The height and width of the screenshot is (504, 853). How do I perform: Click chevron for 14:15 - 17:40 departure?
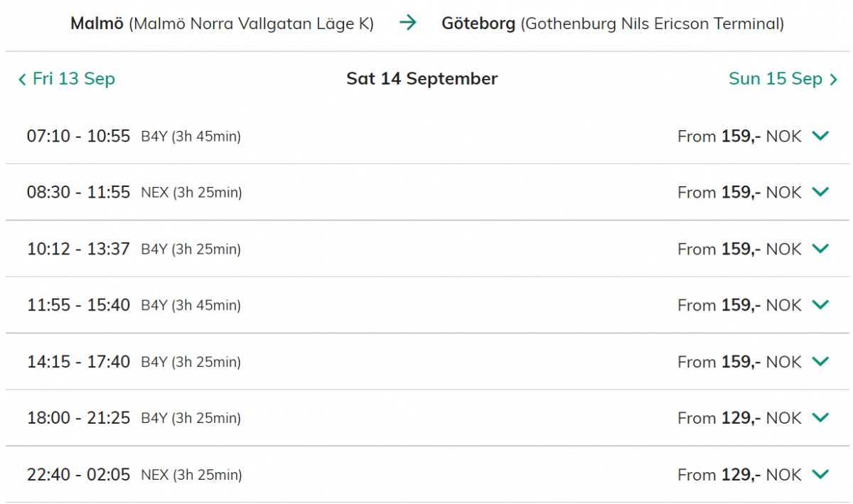click(x=820, y=362)
